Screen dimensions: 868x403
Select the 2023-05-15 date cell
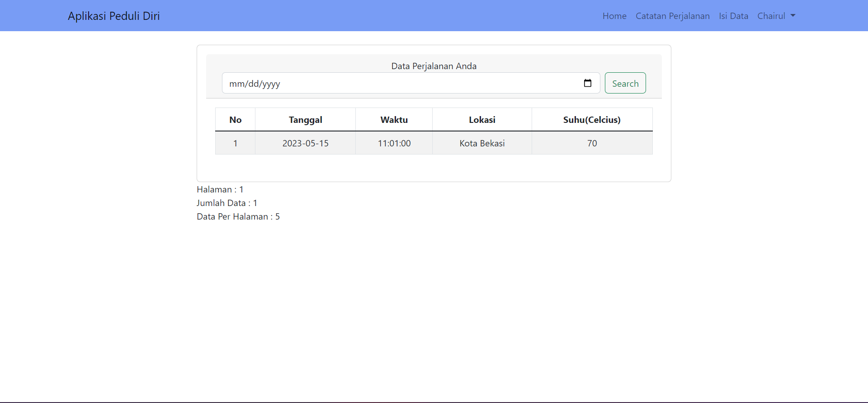305,143
